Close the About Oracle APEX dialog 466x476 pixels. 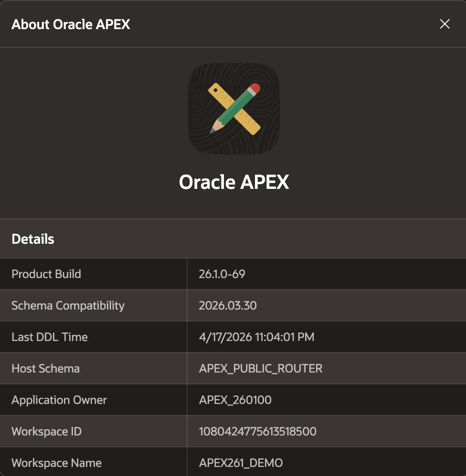445,24
